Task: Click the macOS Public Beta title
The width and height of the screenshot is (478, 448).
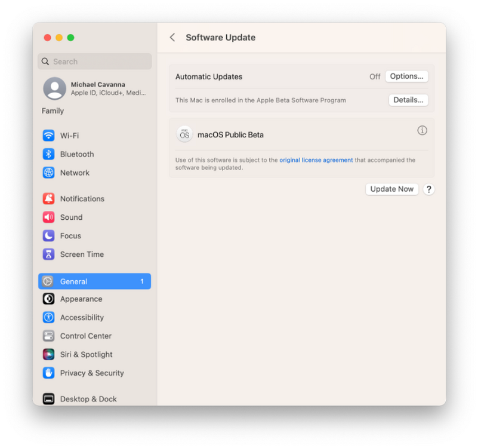Action: 230,134
